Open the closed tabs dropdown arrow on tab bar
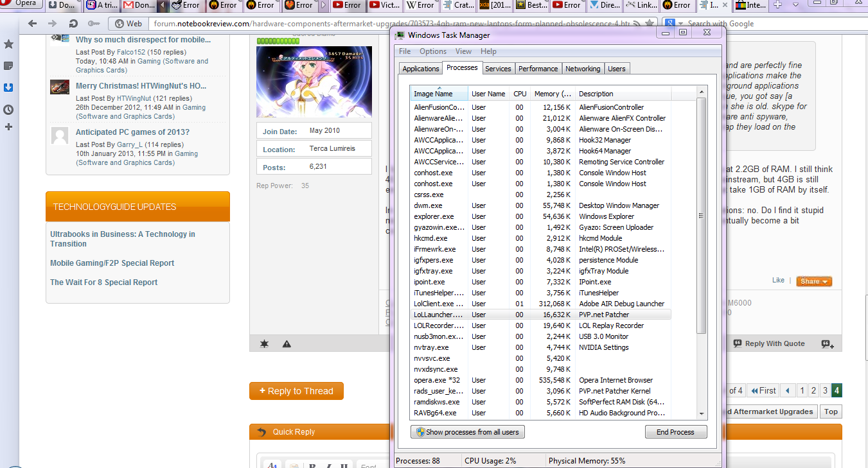The height and width of the screenshot is (468, 868). click(x=795, y=5)
